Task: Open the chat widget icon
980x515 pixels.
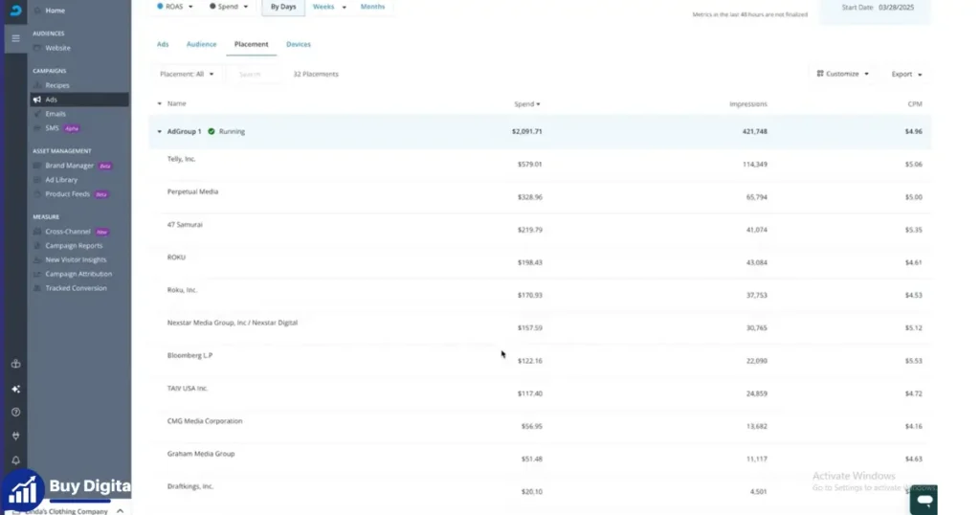Action: click(x=924, y=500)
